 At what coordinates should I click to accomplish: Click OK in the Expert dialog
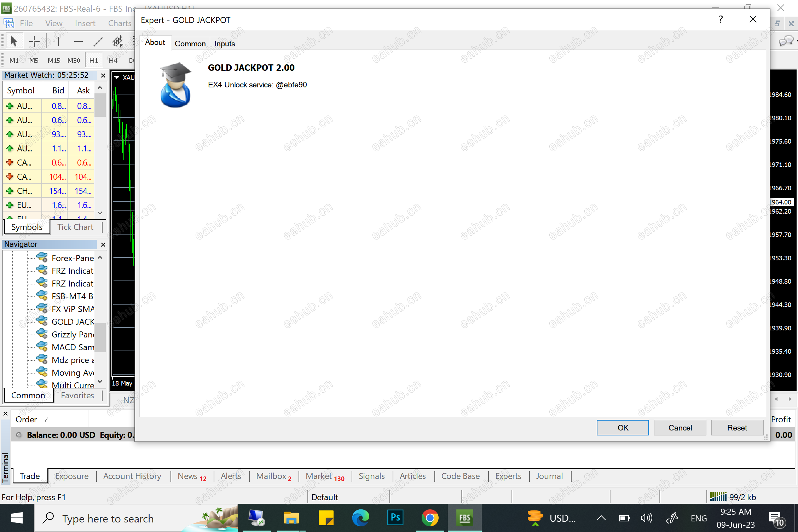(x=623, y=428)
